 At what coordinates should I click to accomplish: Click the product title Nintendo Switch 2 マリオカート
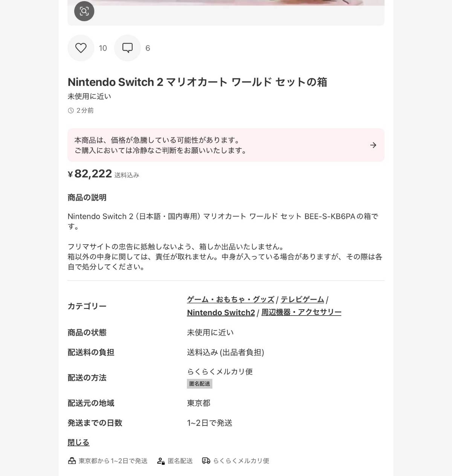(197, 82)
